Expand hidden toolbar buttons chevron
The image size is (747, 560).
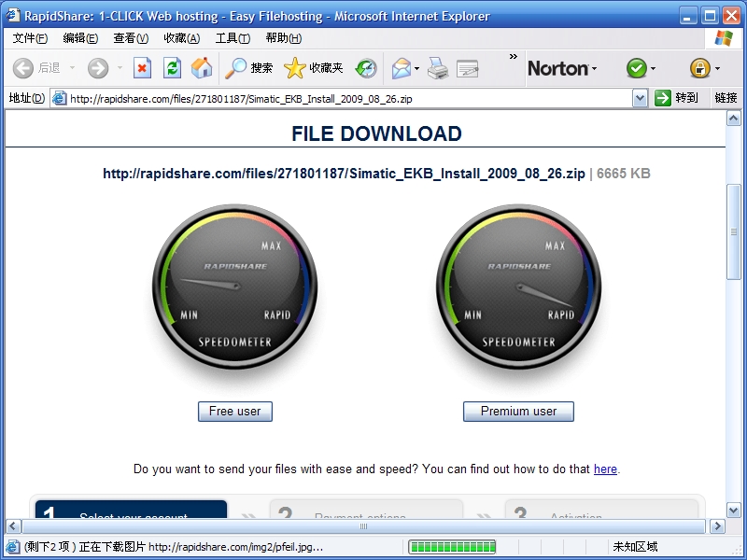click(513, 56)
